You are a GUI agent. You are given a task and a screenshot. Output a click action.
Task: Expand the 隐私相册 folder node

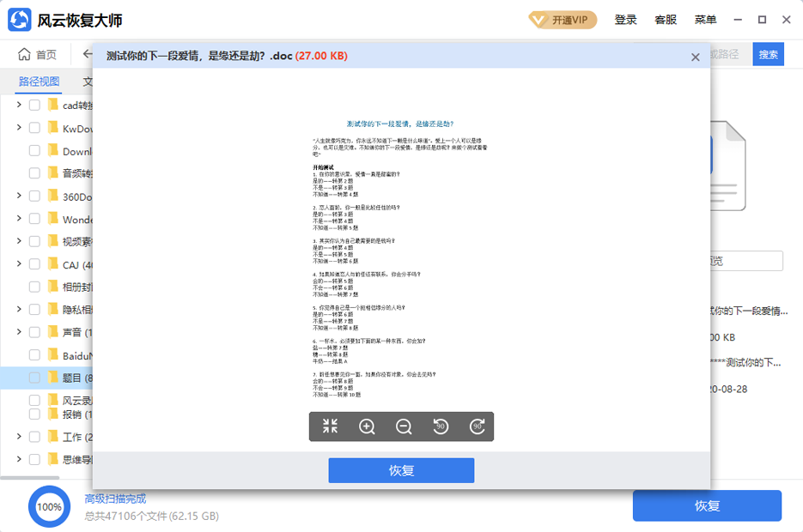19,309
